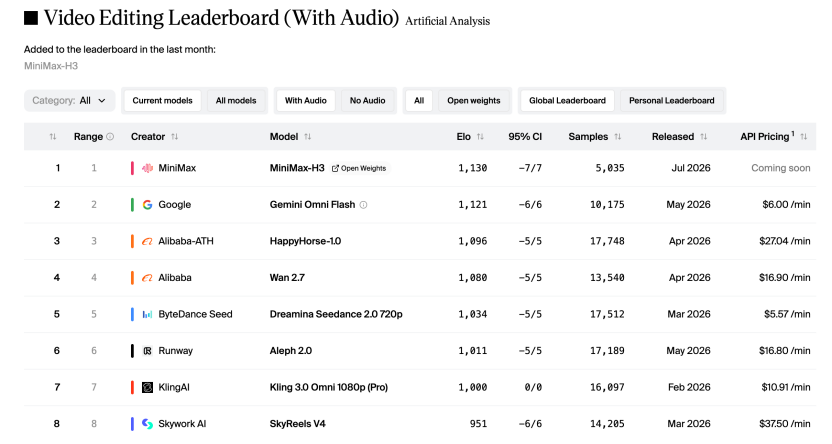Click the Skywork AI logo icon
The width and height of the screenshot is (832, 444).
click(x=148, y=424)
